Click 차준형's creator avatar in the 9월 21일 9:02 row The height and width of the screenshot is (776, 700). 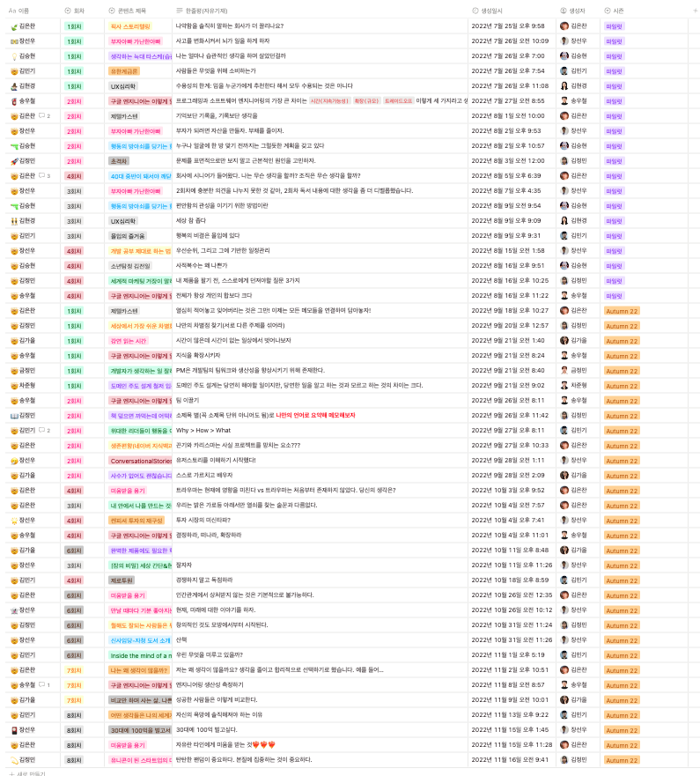[564, 386]
